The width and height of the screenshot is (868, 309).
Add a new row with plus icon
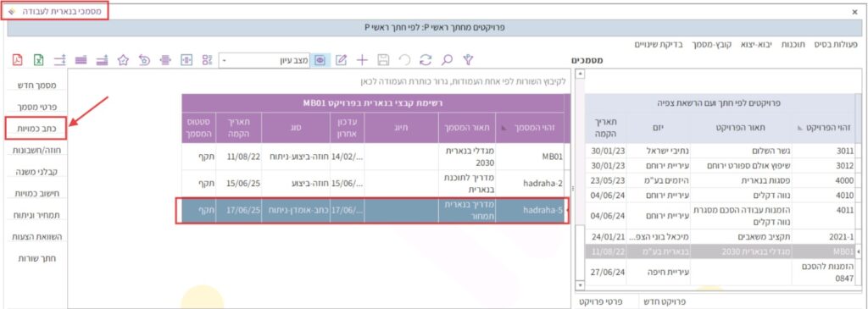click(361, 60)
